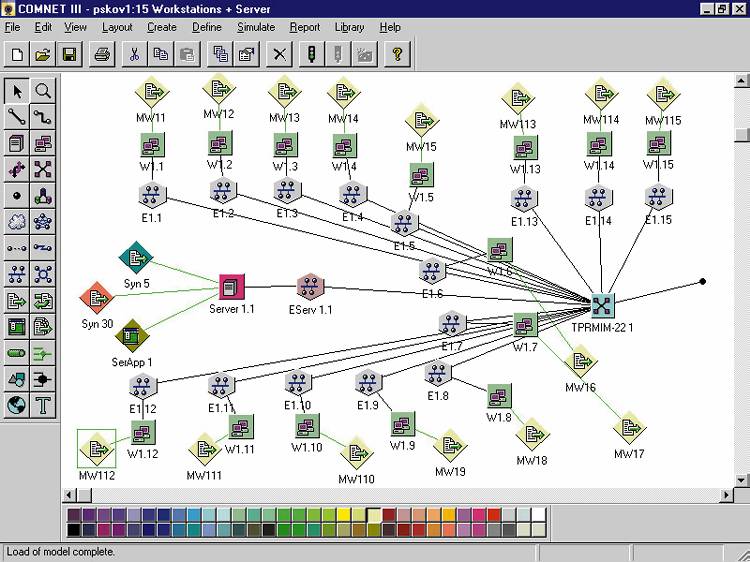Select the W1.1 workstation icon

152,144
